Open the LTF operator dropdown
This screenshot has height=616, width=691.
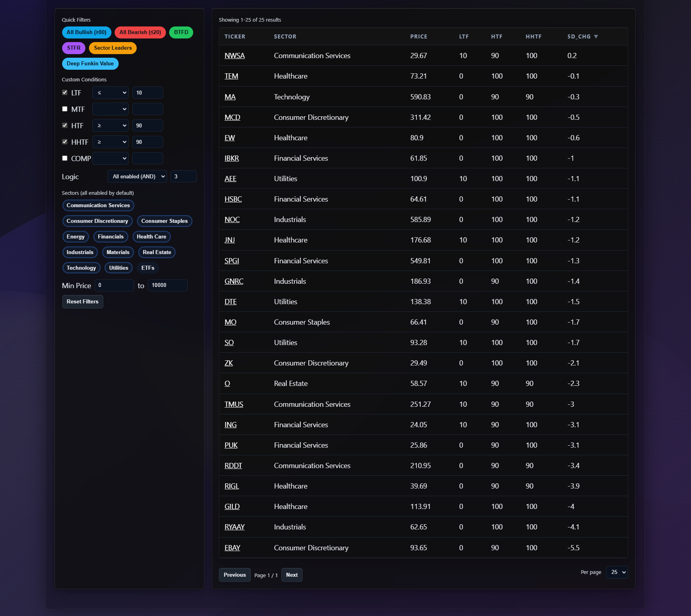coord(110,93)
